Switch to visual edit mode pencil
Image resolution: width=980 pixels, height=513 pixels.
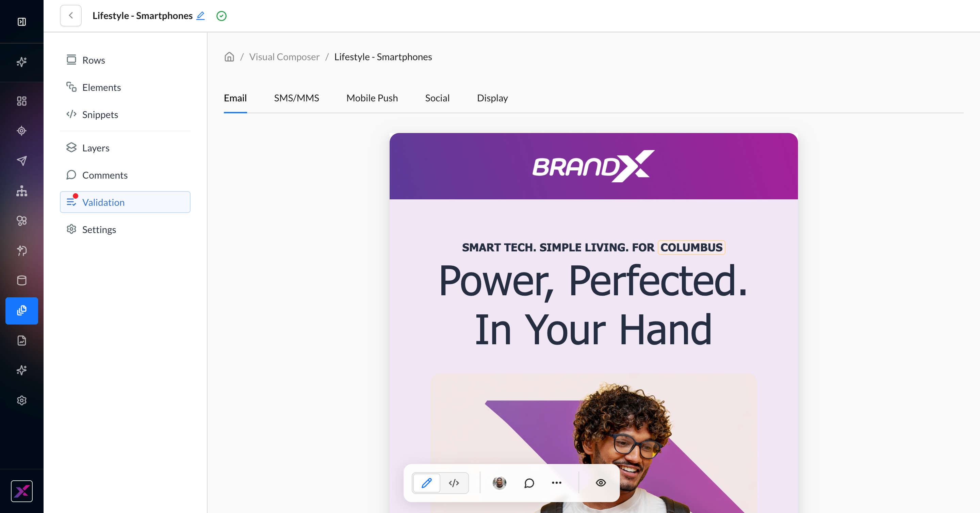tap(426, 483)
